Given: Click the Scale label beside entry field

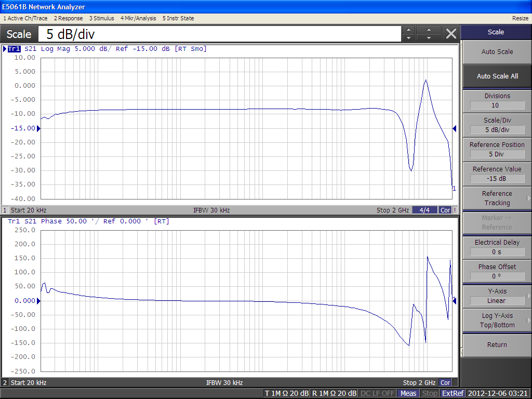Looking at the screenshot, I should [x=19, y=34].
